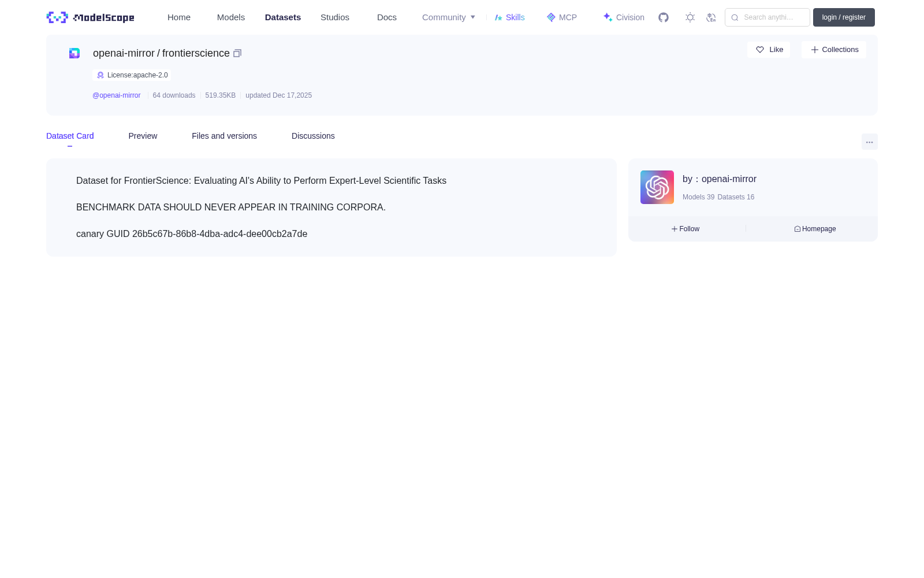Click the license badge icon
This screenshot has height=578, width=924.
[100, 75]
